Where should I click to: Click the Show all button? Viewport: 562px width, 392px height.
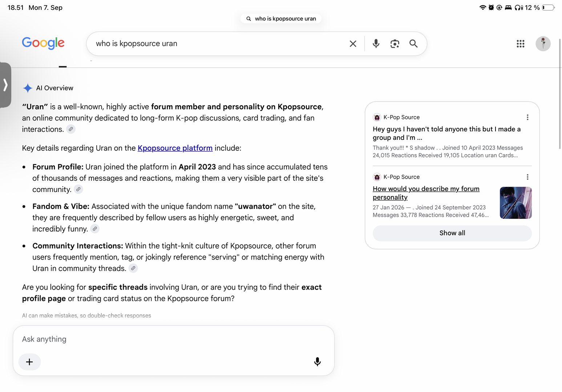pos(452,233)
